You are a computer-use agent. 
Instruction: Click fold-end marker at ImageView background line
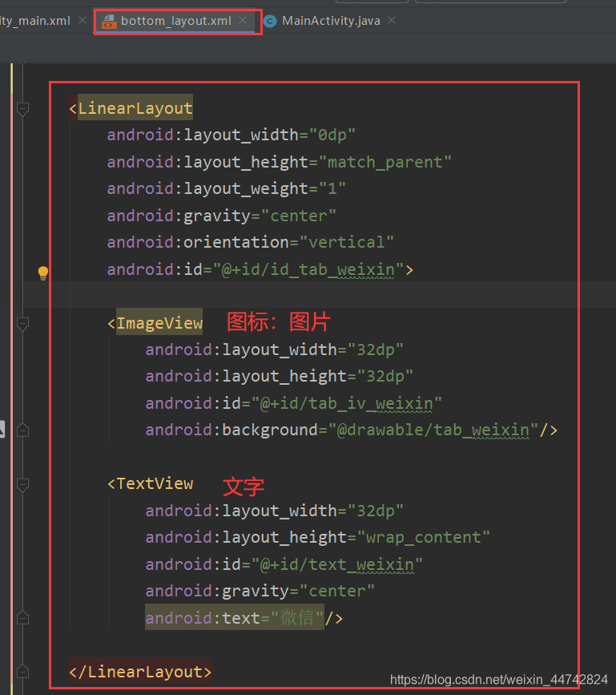click(22, 430)
